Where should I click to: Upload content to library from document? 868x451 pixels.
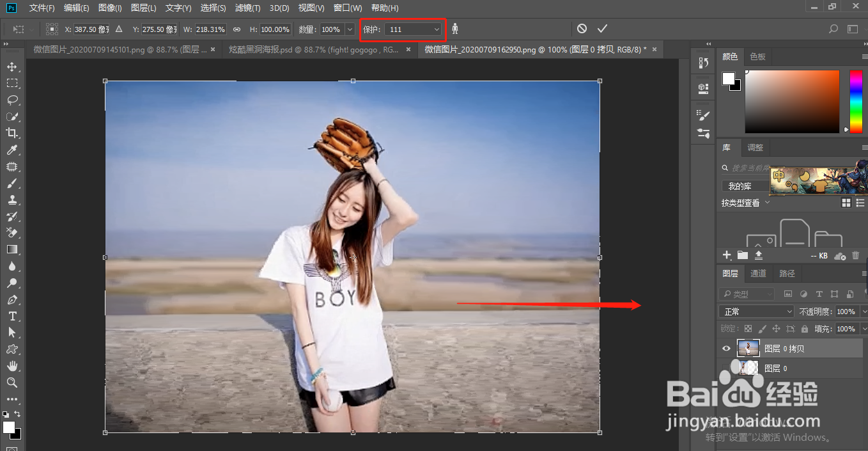coord(758,255)
